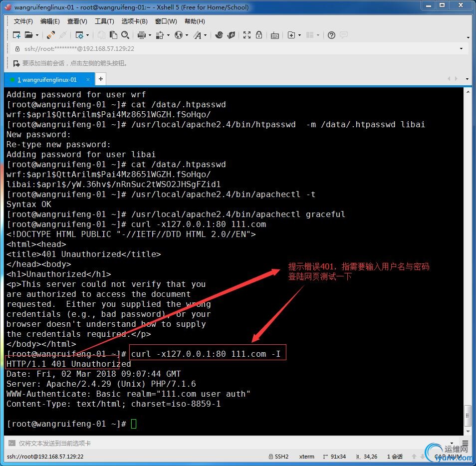Expand the Font dropdown arrow

206,35
